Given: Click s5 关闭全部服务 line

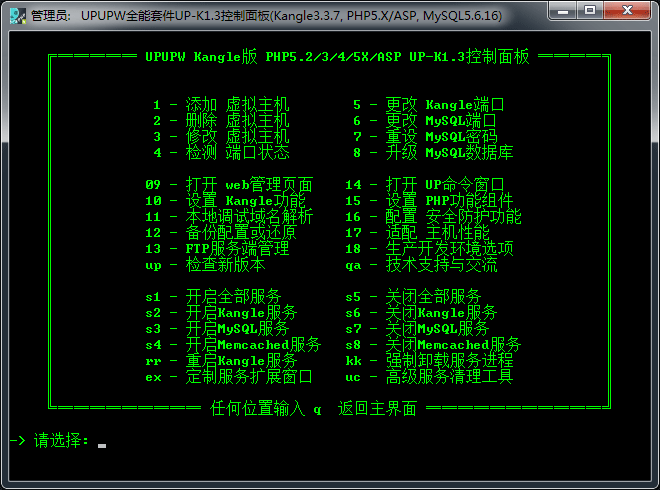Looking at the screenshot, I should click(413, 297).
